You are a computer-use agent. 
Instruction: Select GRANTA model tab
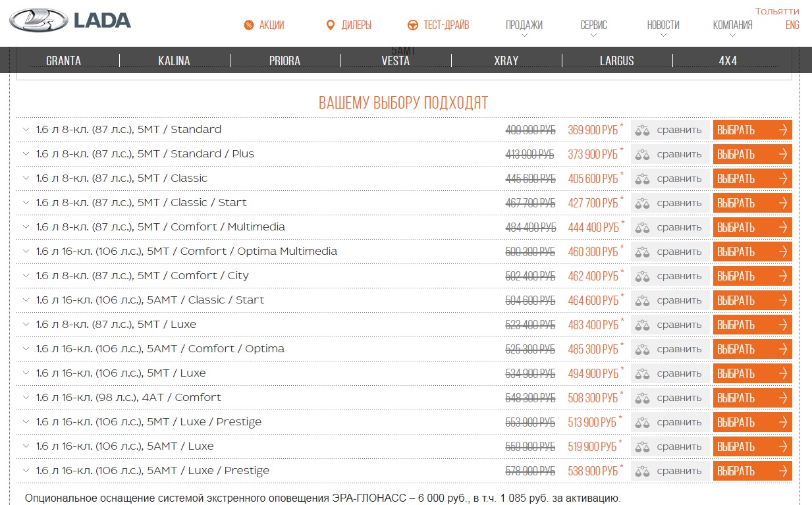(x=64, y=61)
